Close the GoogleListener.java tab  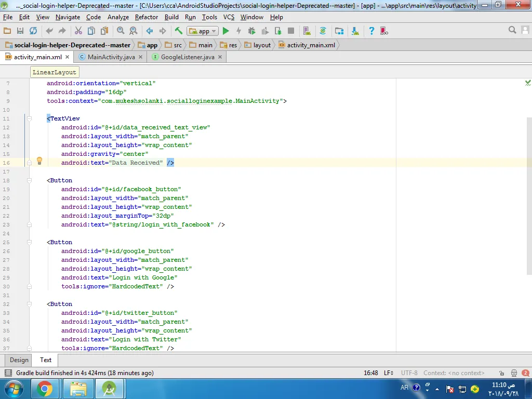click(220, 57)
